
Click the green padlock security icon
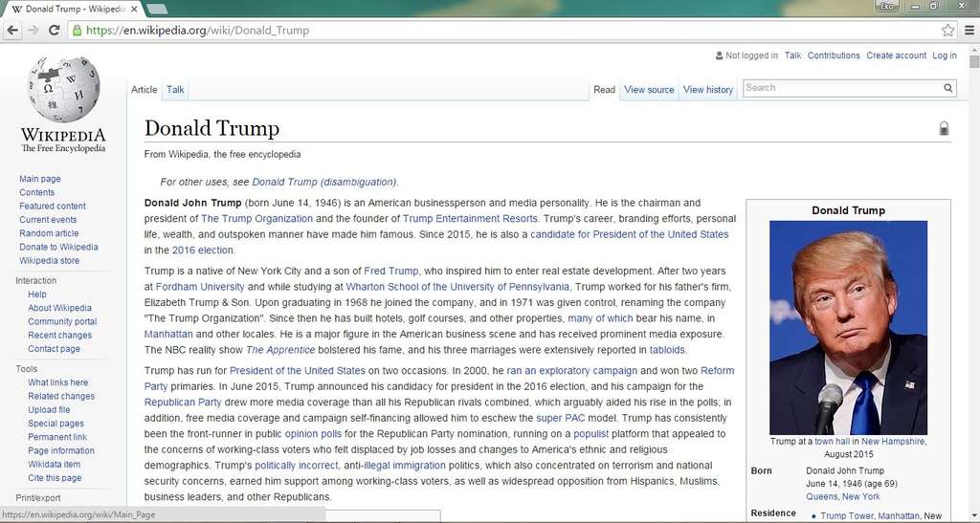point(77,30)
